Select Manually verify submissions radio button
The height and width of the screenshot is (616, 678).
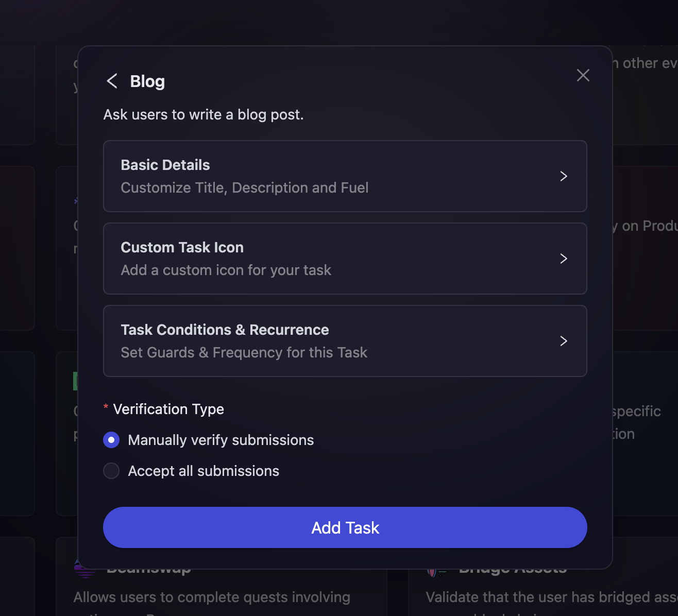click(111, 440)
